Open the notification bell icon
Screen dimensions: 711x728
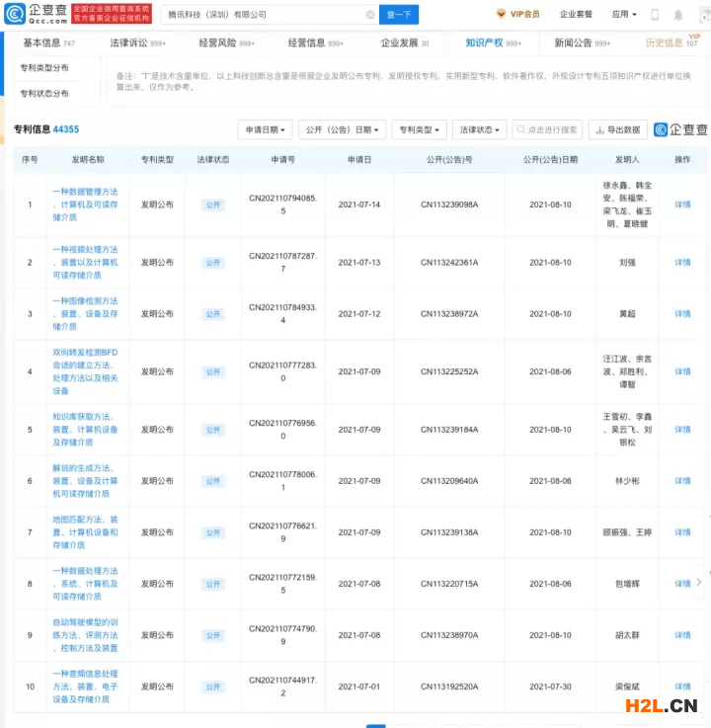(x=678, y=15)
